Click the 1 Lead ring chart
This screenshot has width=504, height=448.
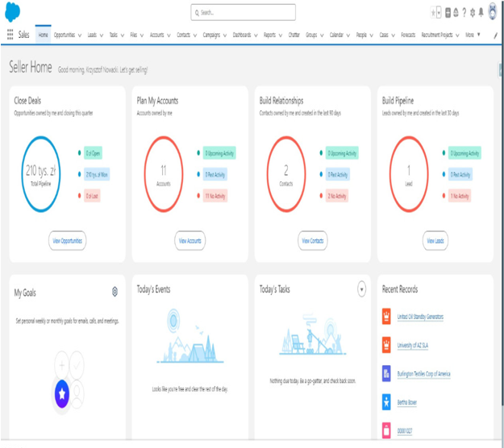click(x=409, y=174)
